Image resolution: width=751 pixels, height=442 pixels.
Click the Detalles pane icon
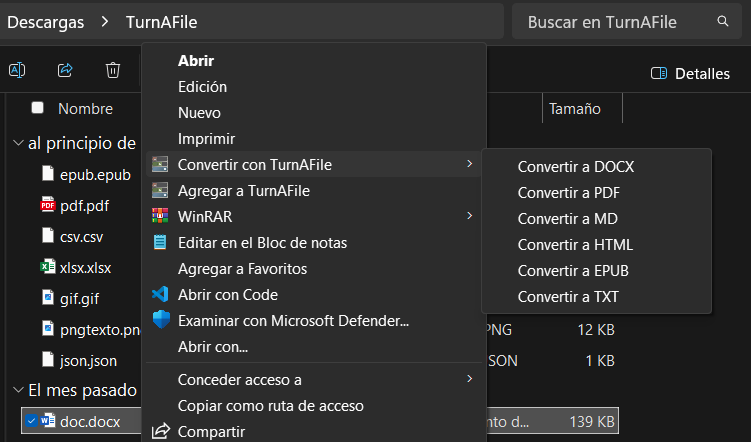tap(659, 73)
